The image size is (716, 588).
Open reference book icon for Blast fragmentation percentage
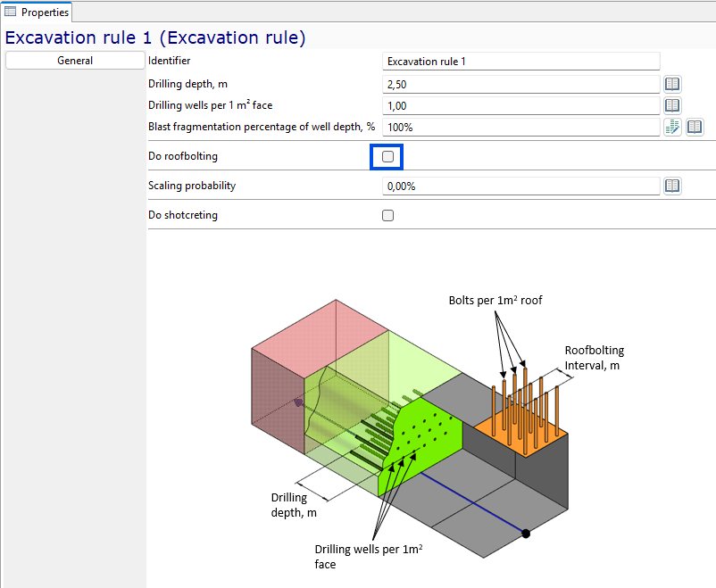tap(695, 127)
